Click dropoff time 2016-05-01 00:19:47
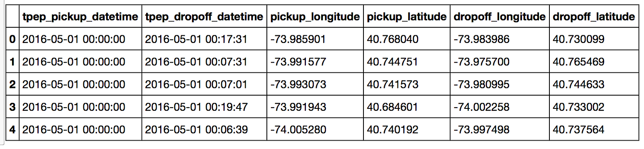The width and height of the screenshot is (644, 149). (x=196, y=107)
